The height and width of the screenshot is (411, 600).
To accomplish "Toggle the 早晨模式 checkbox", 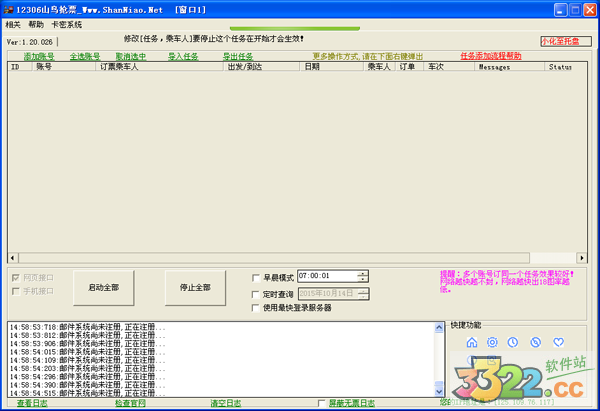I will point(256,278).
